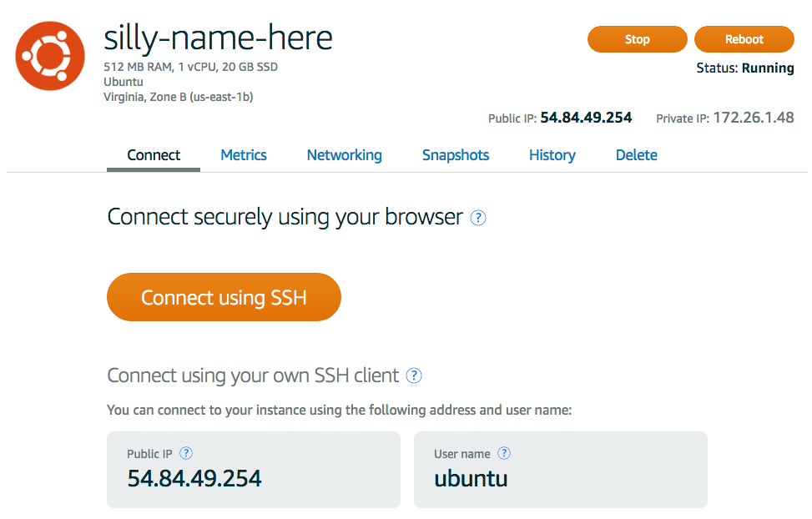812x519 pixels.
Task: Open help icon beside 'Connect securely using your browser'
Action: (x=477, y=218)
